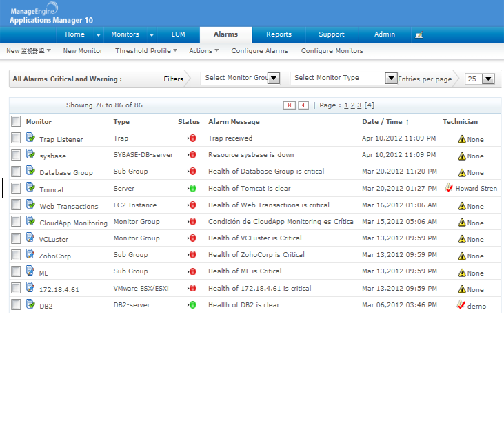The width and height of the screenshot is (504, 434).
Task: Open the Threshold Profile menu
Action: point(146,51)
